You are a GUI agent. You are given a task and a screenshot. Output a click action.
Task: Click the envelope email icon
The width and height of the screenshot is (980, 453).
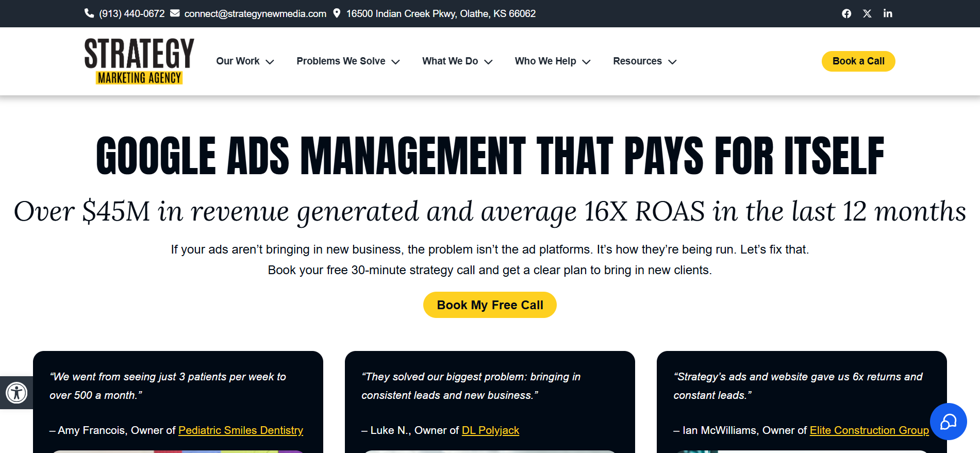175,13
